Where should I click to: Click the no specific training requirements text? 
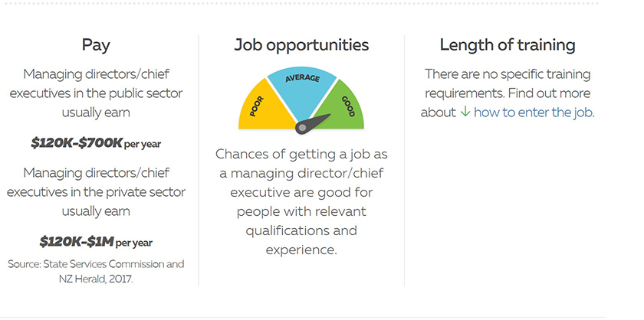508,93
